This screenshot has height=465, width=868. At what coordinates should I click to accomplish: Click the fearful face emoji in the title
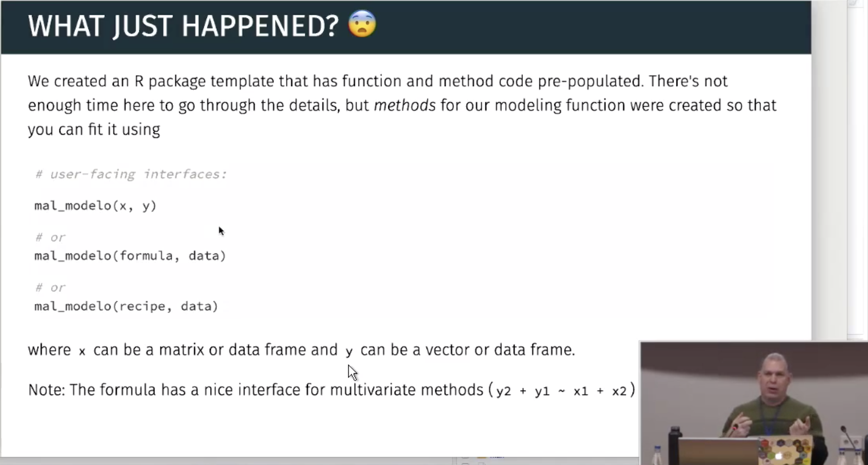point(362,24)
